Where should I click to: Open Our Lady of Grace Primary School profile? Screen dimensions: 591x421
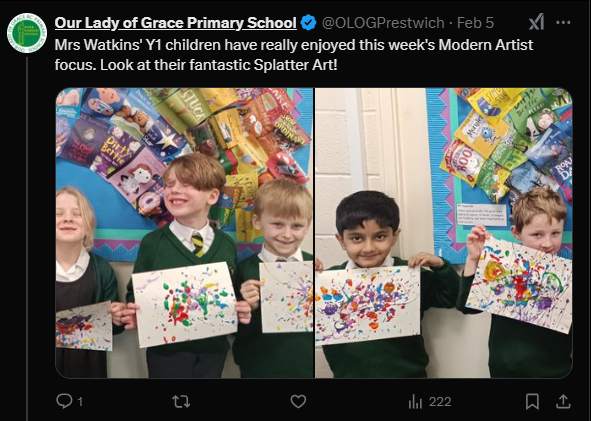coord(176,23)
